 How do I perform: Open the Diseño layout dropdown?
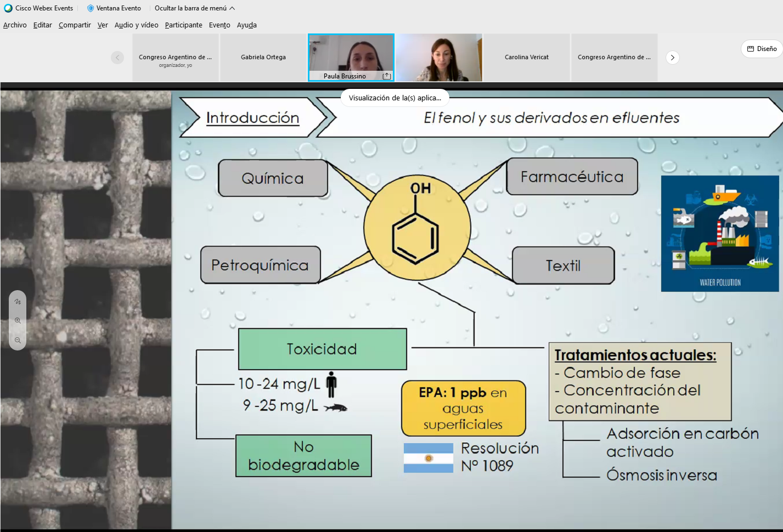pyautogui.click(x=762, y=49)
